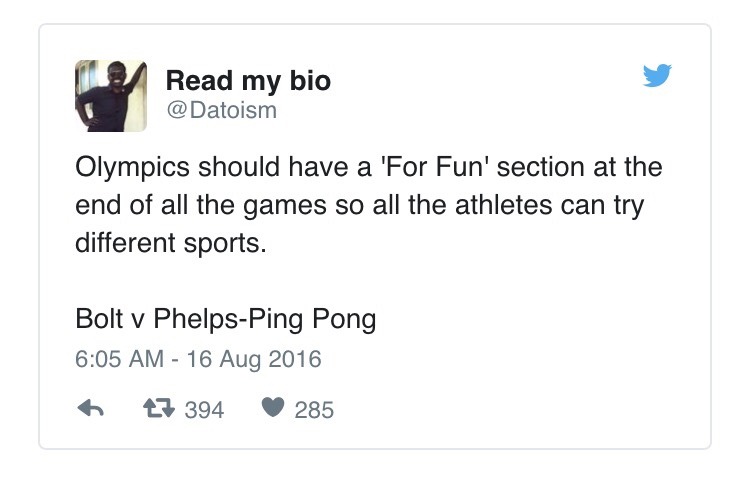Like the tweet with the heart icon
Image resolution: width=750 pixels, height=480 pixels.
click(271, 409)
